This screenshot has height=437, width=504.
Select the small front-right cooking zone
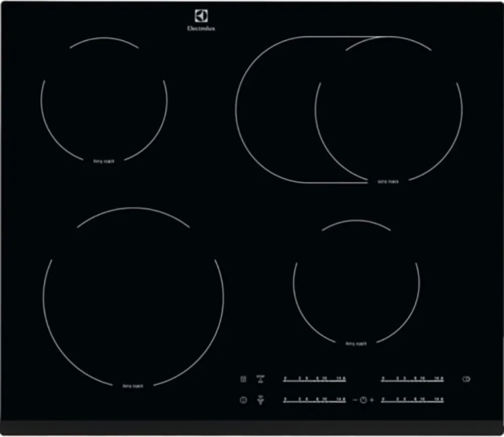pyautogui.click(x=356, y=282)
